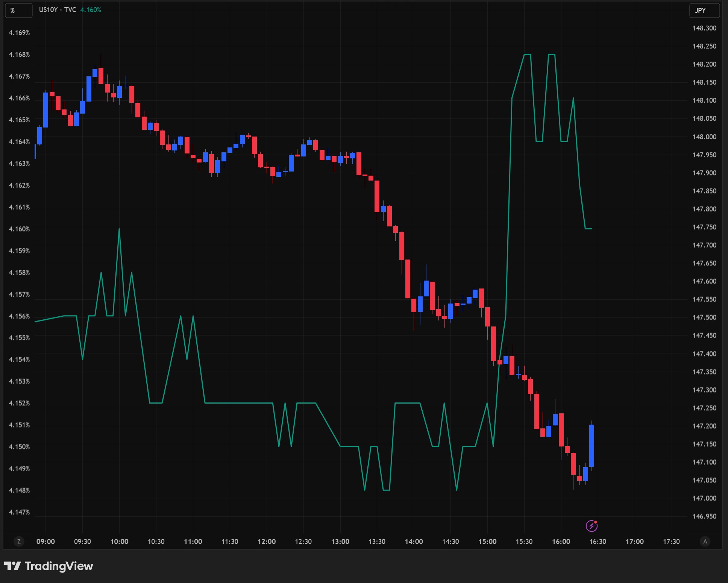Click the TradingView wordmark text

[x=59, y=566]
